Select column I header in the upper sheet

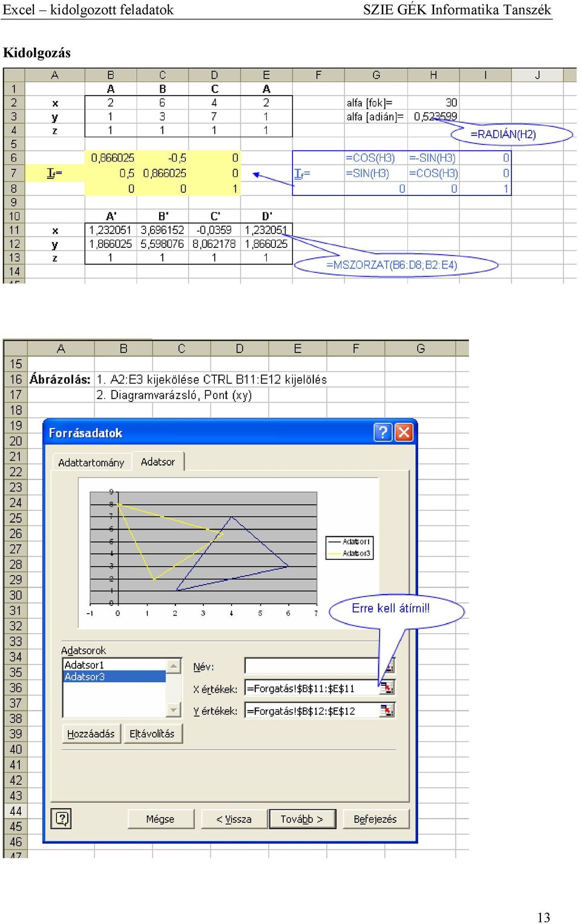pyautogui.click(x=485, y=75)
